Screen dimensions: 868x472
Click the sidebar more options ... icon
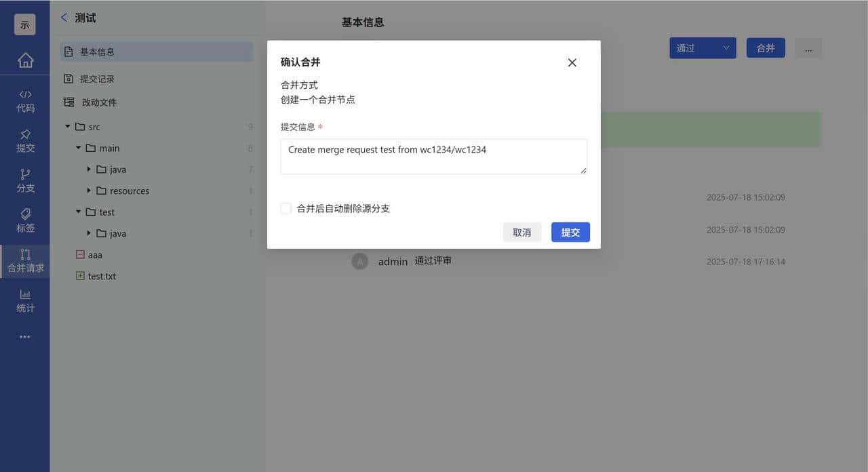25,336
